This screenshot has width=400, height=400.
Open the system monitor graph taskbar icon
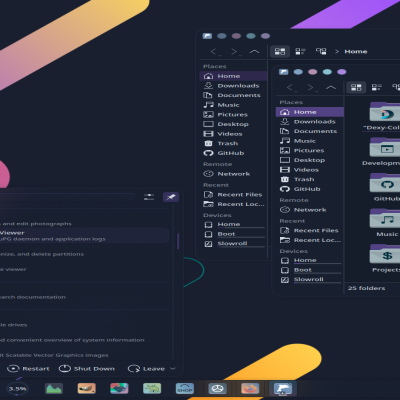pyautogui.click(x=54, y=389)
